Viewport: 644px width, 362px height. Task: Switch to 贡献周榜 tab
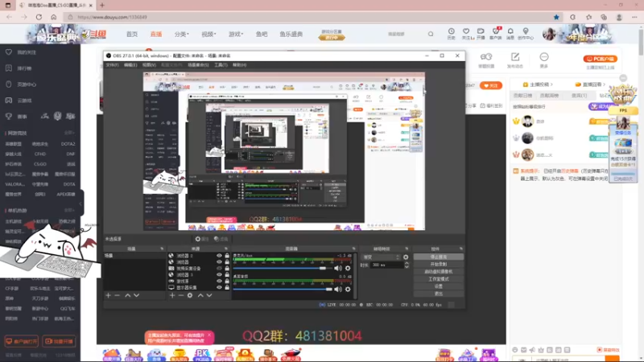(x=549, y=95)
